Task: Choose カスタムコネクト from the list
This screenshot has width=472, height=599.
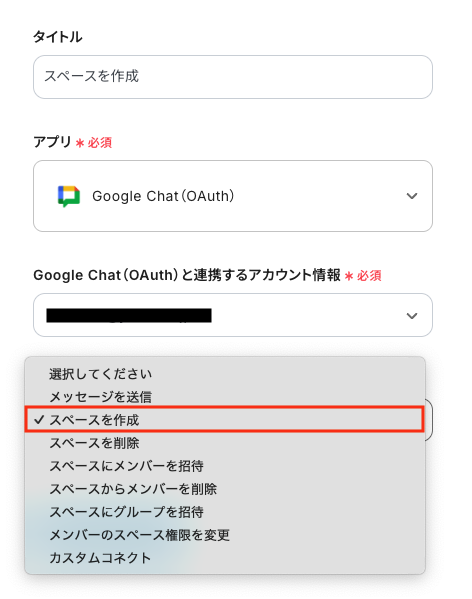Action: (225, 558)
